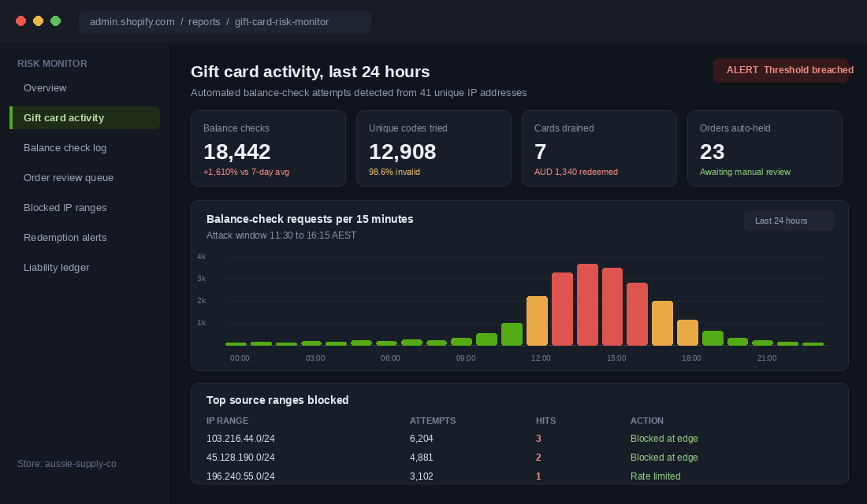Click the 4k y-axis label
Screen dimensions: 867x504
(201, 257)
